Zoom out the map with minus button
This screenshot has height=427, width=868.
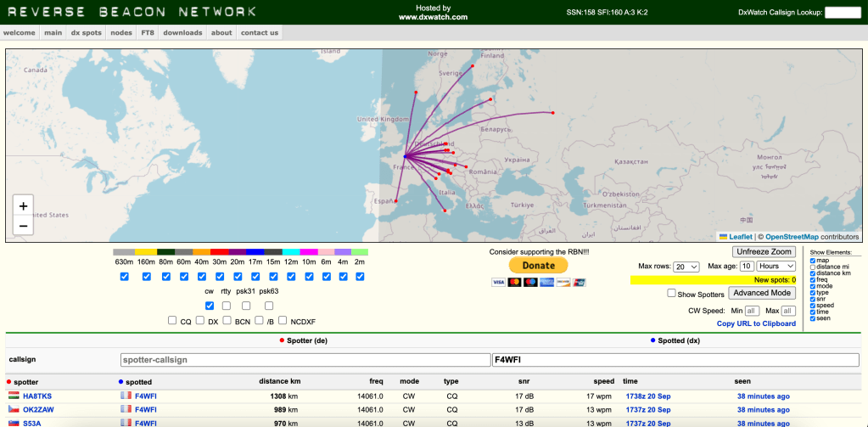[23, 226]
